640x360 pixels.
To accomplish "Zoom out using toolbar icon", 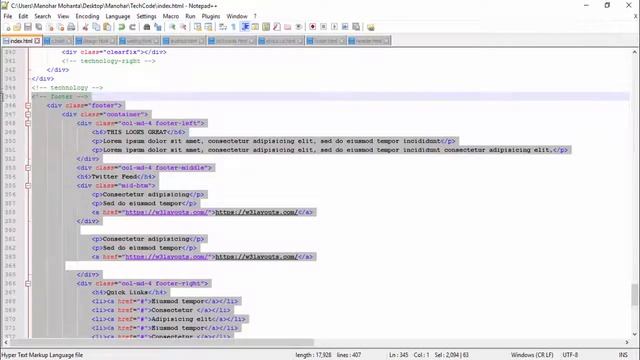I will [183, 27].
